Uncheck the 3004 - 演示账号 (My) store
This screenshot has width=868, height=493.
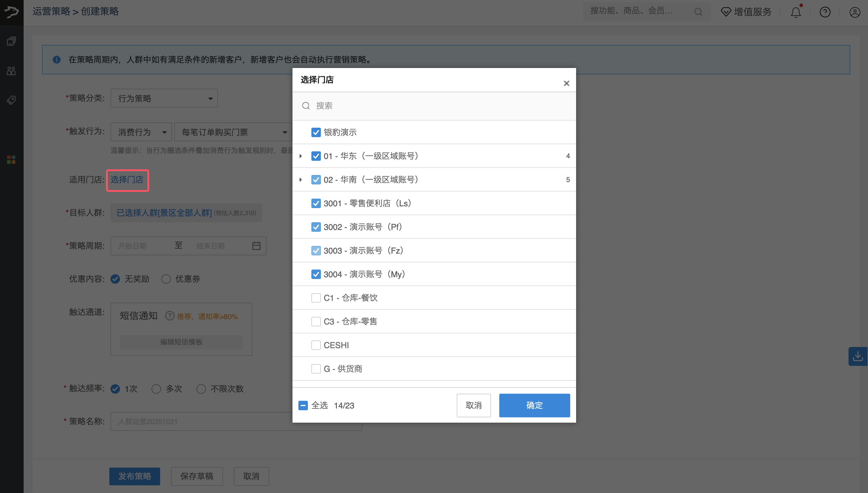click(x=316, y=274)
